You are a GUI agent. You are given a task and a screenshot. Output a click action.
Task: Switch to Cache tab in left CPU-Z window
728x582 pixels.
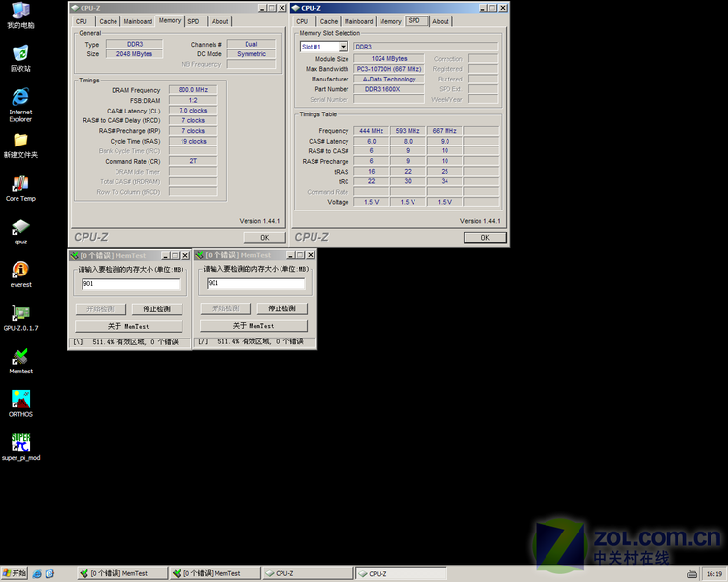tap(108, 21)
